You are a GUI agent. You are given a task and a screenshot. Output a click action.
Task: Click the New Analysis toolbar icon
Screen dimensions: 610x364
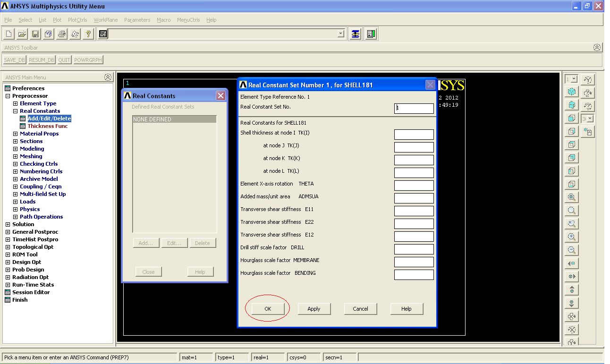(x=9, y=34)
